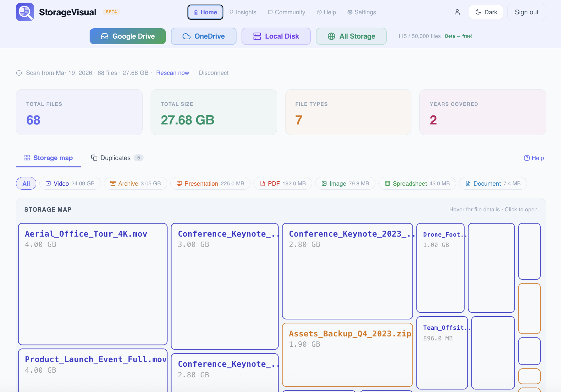Image resolution: width=561 pixels, height=392 pixels.
Task: Open the Insights nav item
Action: click(243, 12)
